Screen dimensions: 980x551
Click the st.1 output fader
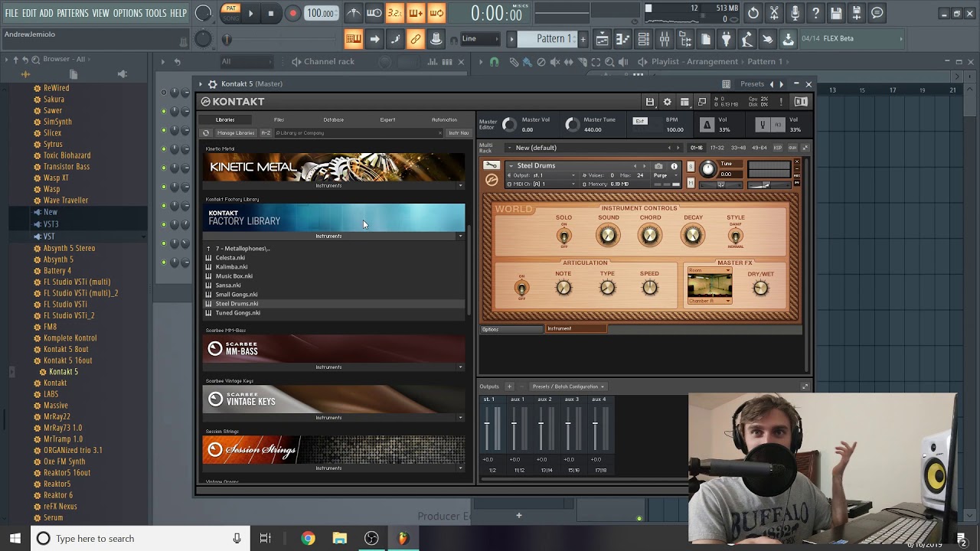click(x=487, y=425)
